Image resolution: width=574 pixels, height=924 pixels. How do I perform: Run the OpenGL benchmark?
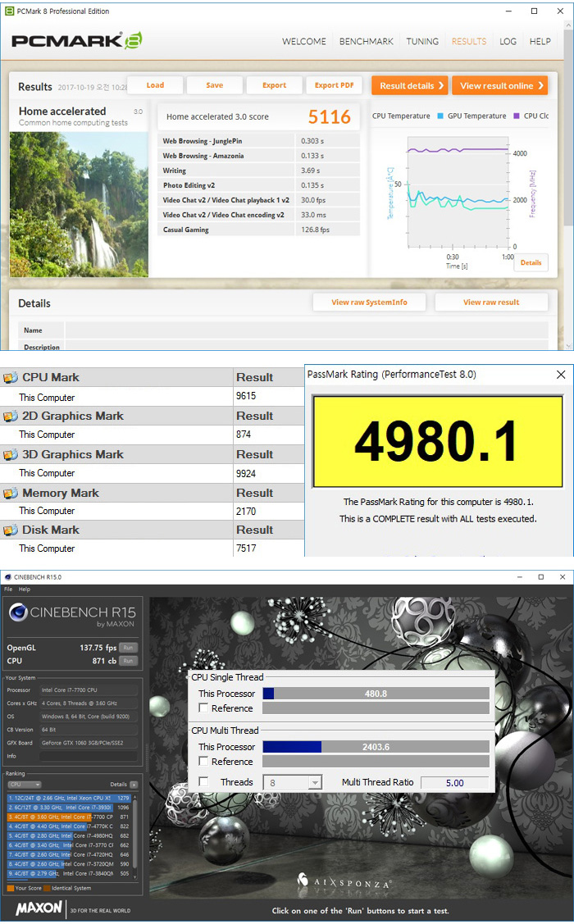click(x=128, y=648)
